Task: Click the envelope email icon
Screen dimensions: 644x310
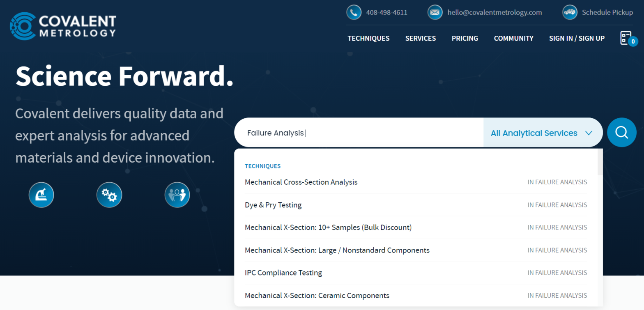Action: pyautogui.click(x=435, y=12)
